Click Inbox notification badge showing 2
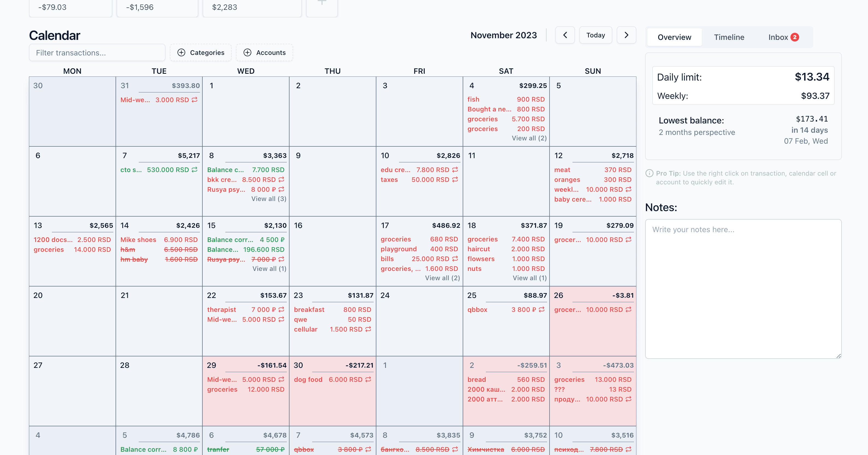 [795, 37]
